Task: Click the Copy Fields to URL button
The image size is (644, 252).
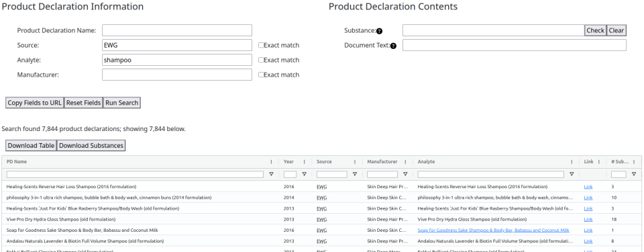Action: point(34,103)
